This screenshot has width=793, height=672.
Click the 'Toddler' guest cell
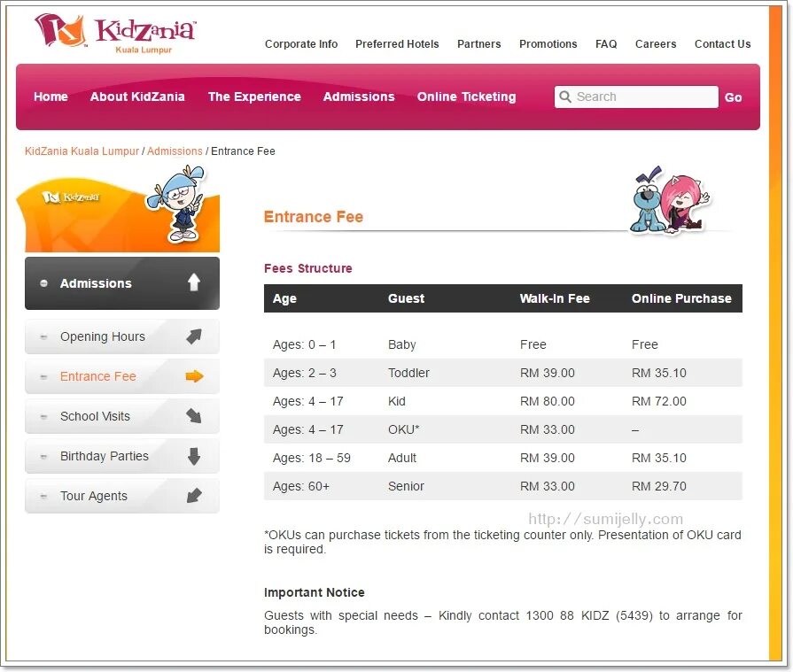tap(408, 373)
